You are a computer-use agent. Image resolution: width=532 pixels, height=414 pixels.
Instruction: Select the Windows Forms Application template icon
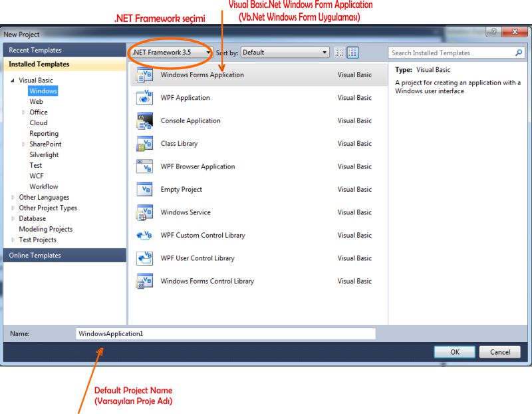click(x=144, y=75)
